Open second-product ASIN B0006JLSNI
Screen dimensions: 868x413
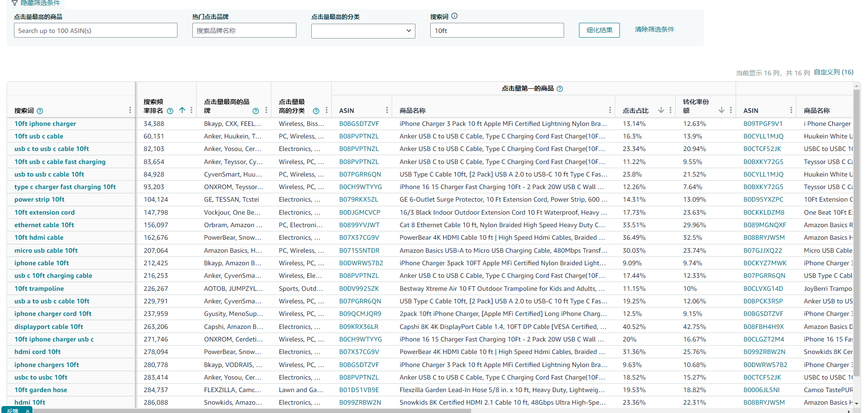[x=762, y=390]
